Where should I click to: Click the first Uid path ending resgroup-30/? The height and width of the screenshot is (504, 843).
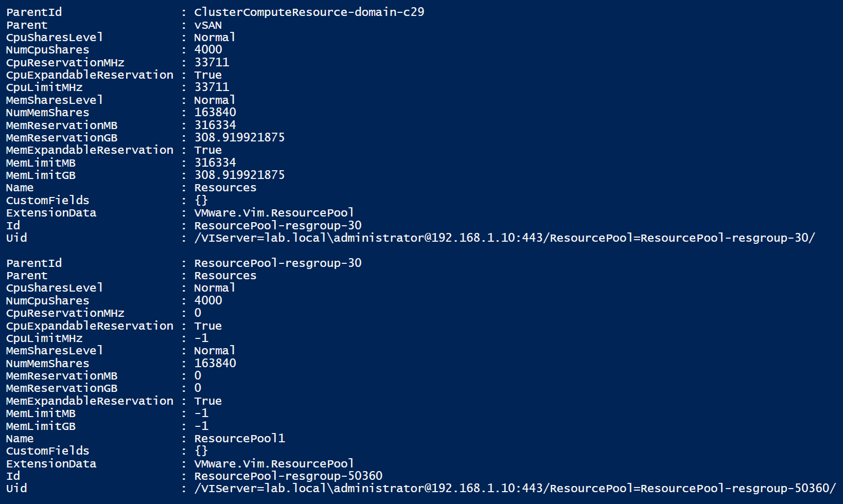(504, 238)
